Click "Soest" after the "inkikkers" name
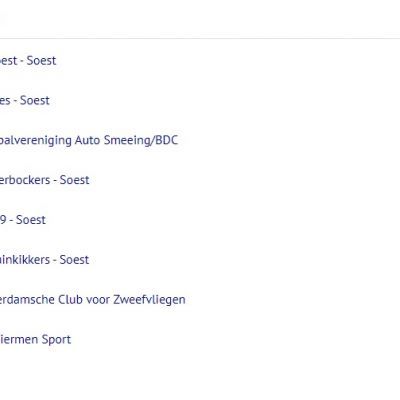400x400 pixels. (74, 260)
